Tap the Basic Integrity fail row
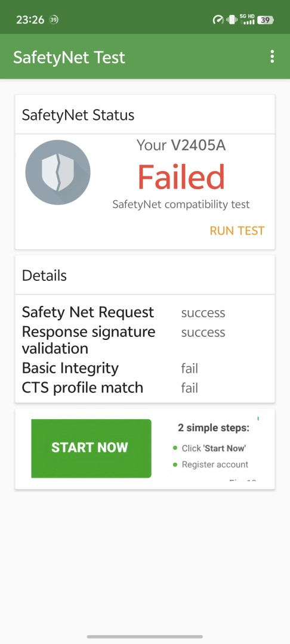 (x=145, y=368)
